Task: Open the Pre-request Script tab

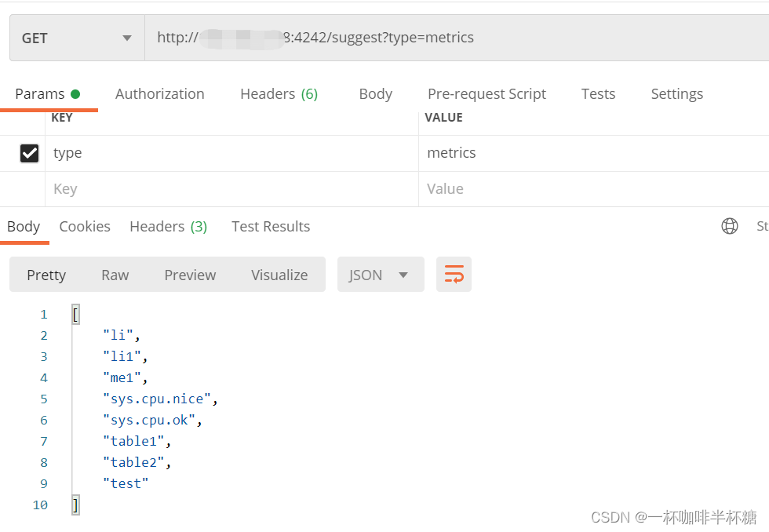Action: (487, 94)
